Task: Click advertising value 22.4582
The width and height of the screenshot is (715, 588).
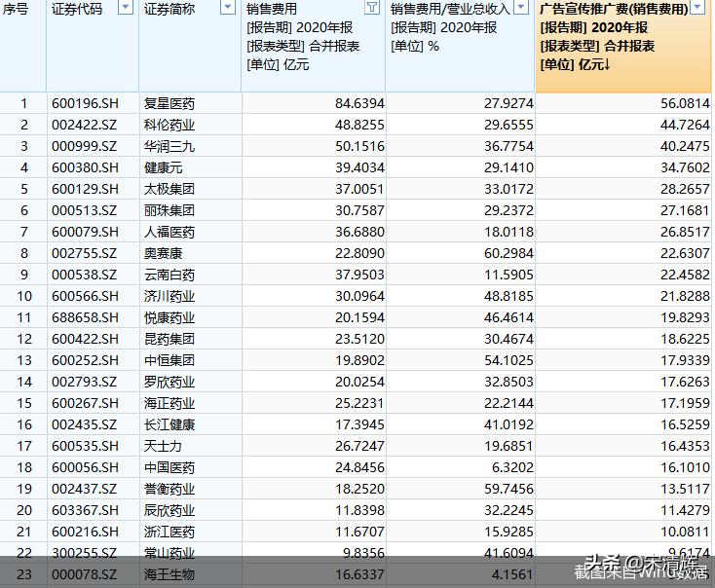Action: [686, 275]
